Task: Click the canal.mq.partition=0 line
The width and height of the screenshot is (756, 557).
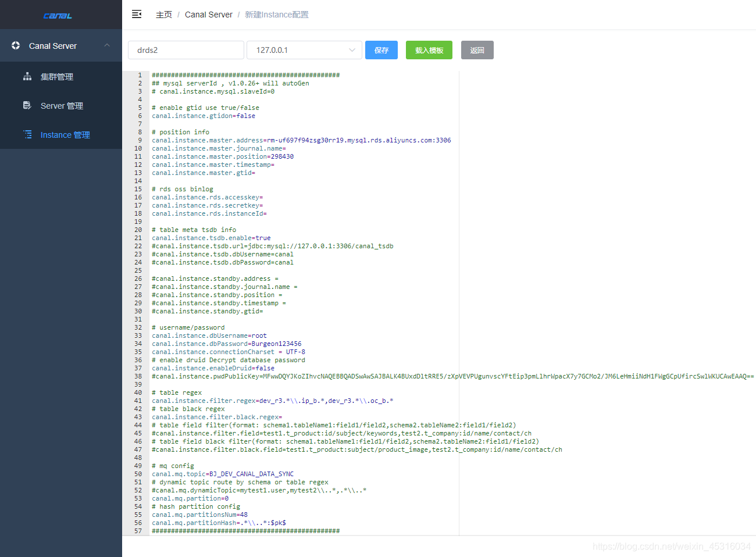Action: (190, 498)
